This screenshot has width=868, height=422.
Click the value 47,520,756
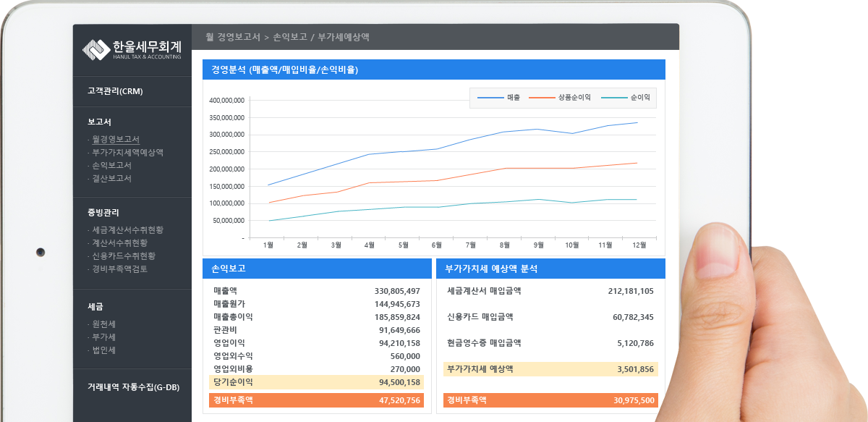(x=399, y=400)
